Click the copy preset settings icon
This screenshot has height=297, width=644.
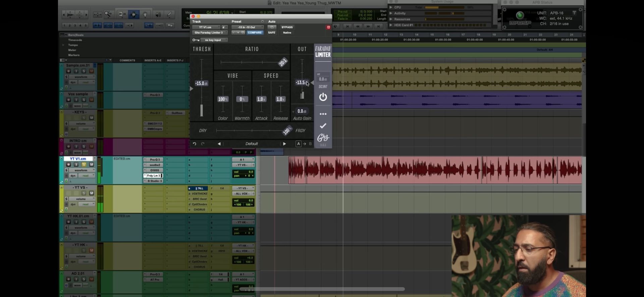(x=243, y=33)
